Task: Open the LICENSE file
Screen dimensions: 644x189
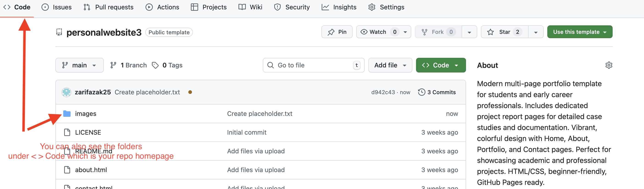Action: coord(88,132)
